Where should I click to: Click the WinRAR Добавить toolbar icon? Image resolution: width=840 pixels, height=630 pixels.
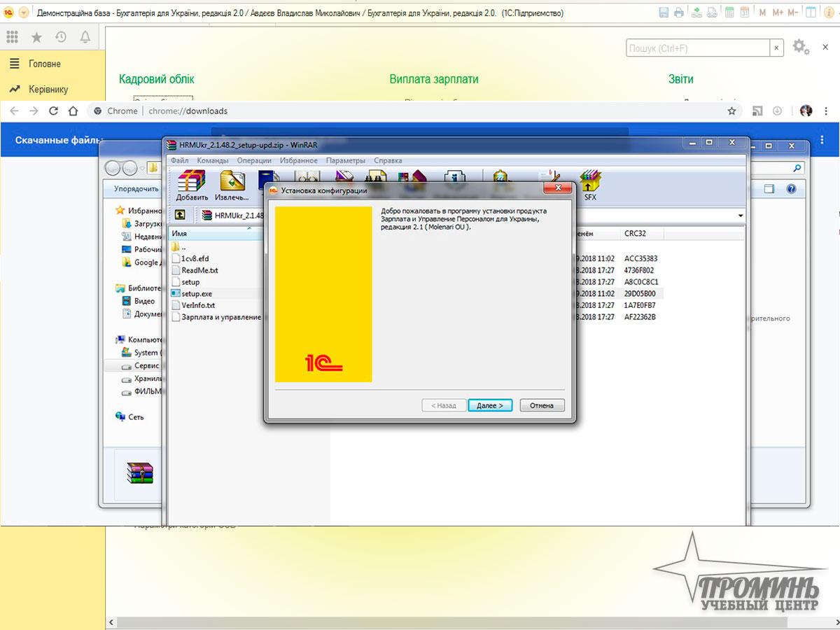pos(192,185)
